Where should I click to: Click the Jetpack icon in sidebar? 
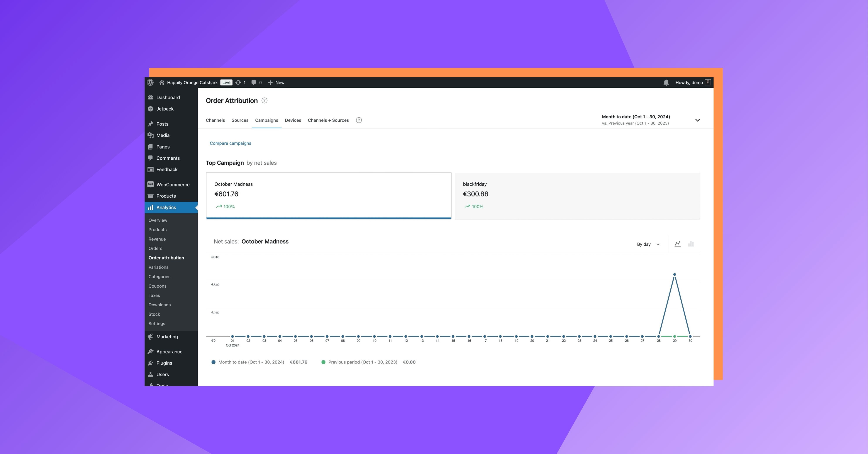(x=151, y=109)
